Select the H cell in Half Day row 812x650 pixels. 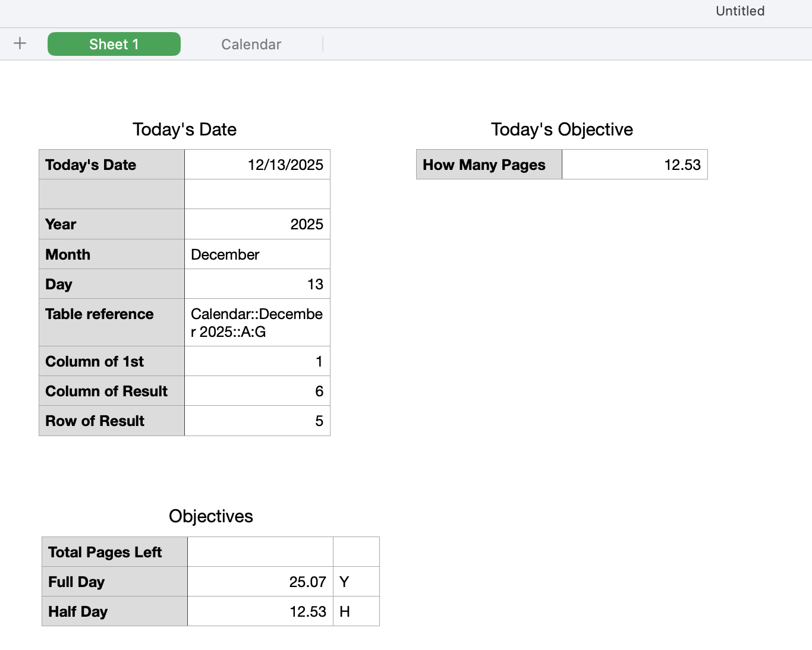356,612
